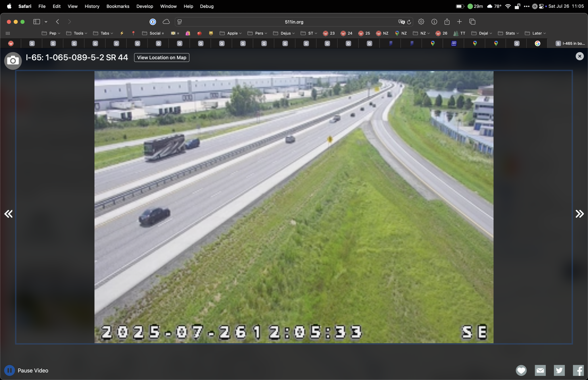Go back in Safari history

57,22
